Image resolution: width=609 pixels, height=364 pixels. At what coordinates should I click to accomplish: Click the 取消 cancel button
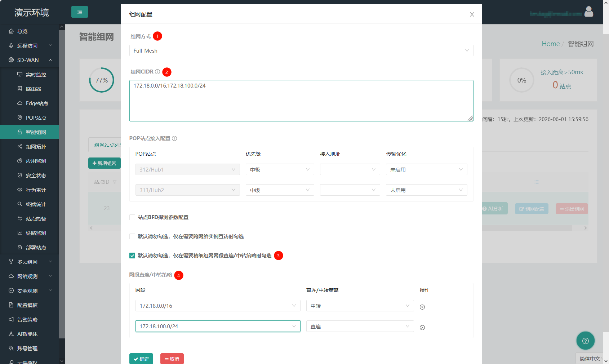point(172,359)
